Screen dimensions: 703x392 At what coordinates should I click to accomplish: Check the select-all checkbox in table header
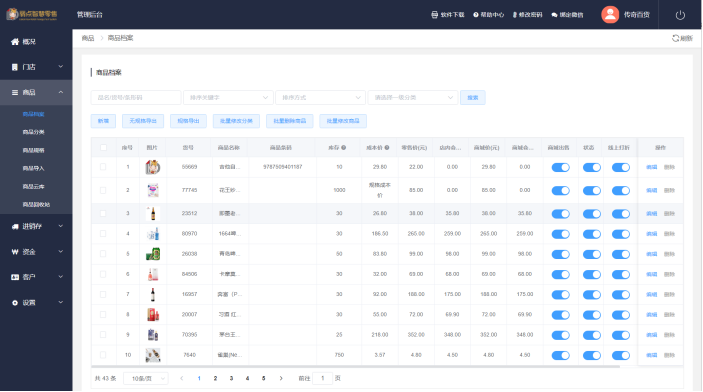point(104,148)
